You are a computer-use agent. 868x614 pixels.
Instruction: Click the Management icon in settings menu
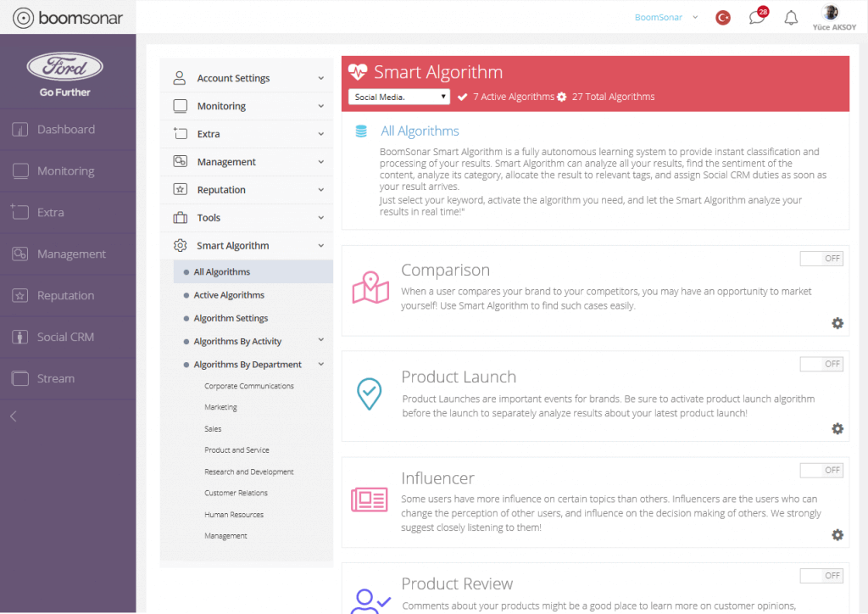[180, 161]
